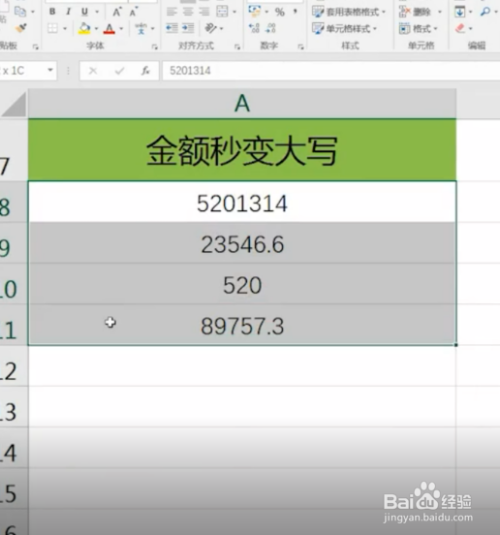
Task: Click the Increase Decimal icon
Action: pyautogui.click(x=254, y=28)
